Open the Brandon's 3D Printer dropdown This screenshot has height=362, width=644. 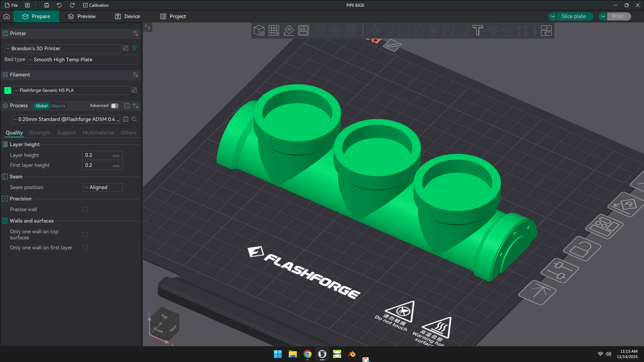(x=63, y=49)
